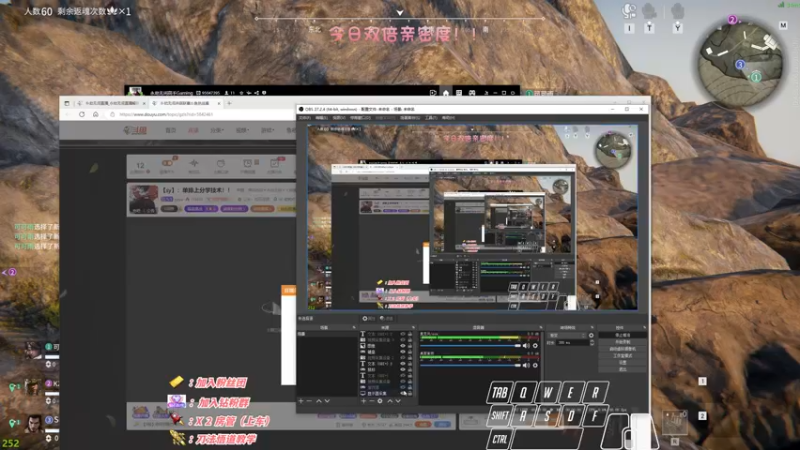
Task: Reload the Douyu page in the browser
Action: [82, 114]
